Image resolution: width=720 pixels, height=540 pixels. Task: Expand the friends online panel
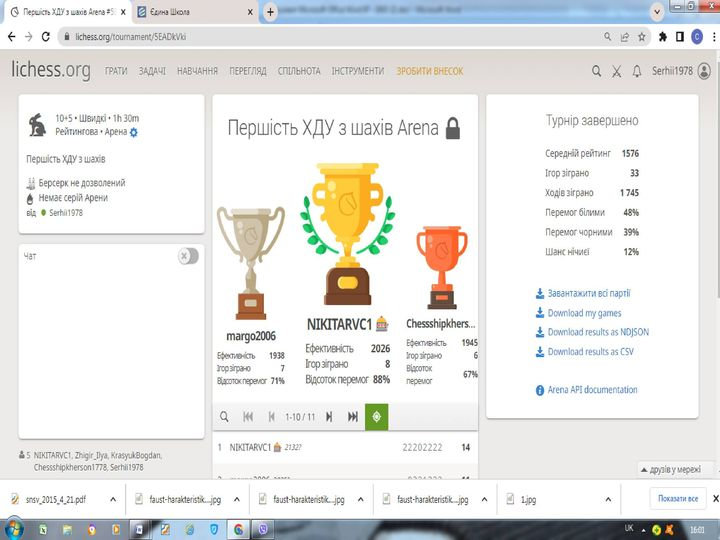pos(673,469)
